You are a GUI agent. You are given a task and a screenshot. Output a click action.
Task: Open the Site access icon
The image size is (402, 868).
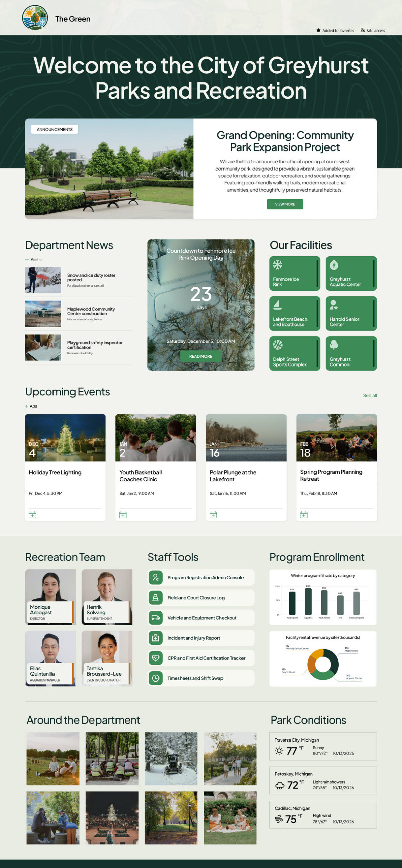(x=363, y=31)
